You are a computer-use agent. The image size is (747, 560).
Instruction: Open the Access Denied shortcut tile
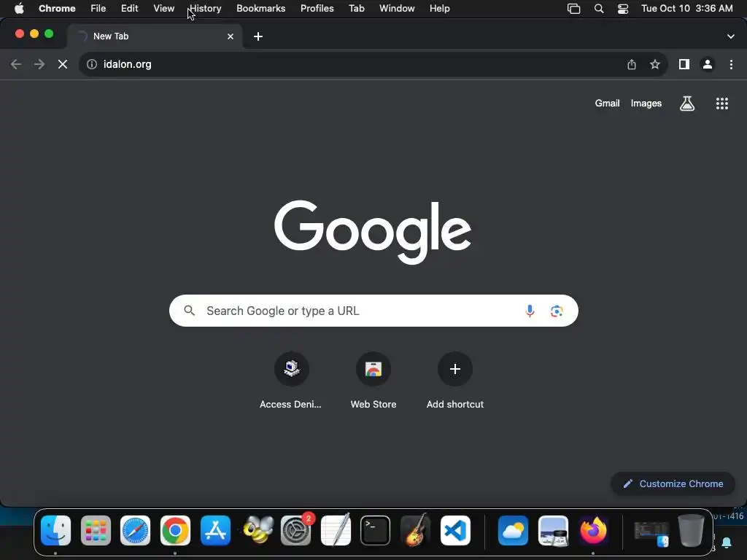(291, 381)
